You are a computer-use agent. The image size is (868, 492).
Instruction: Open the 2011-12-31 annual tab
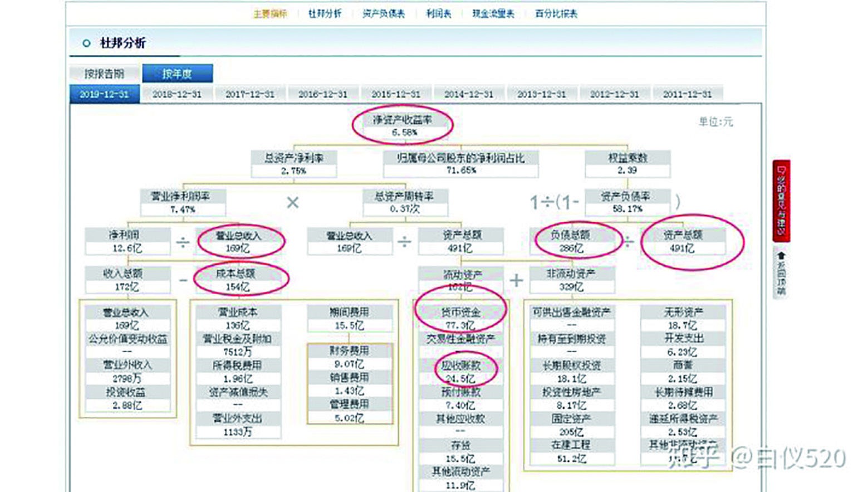pos(687,94)
